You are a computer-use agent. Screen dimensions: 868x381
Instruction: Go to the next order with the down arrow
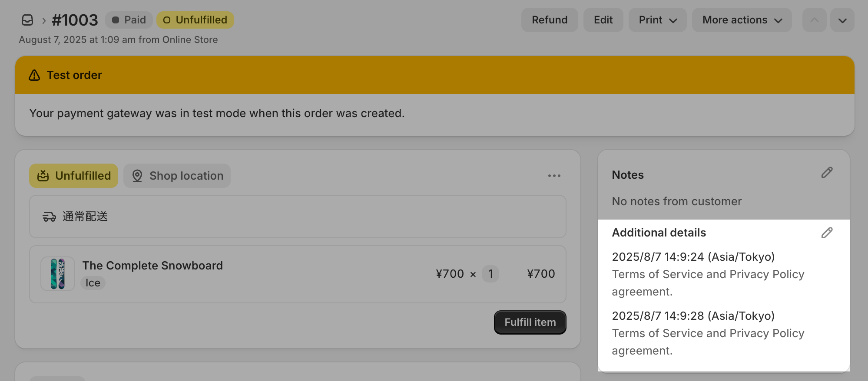(x=842, y=20)
